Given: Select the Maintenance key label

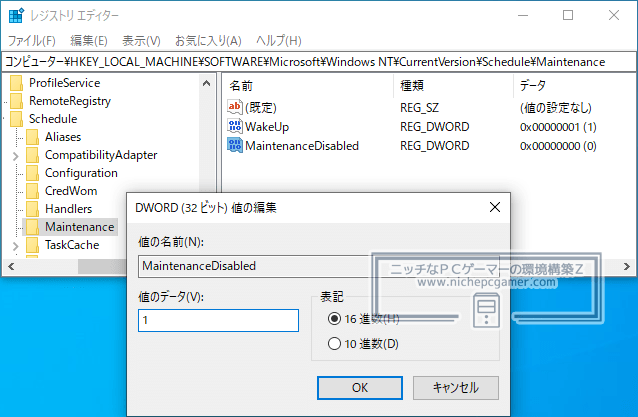Looking at the screenshot, I should pyautogui.click(x=80, y=227).
